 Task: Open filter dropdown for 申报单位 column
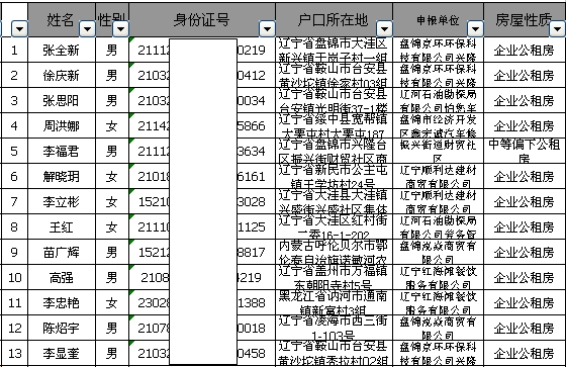475,29
